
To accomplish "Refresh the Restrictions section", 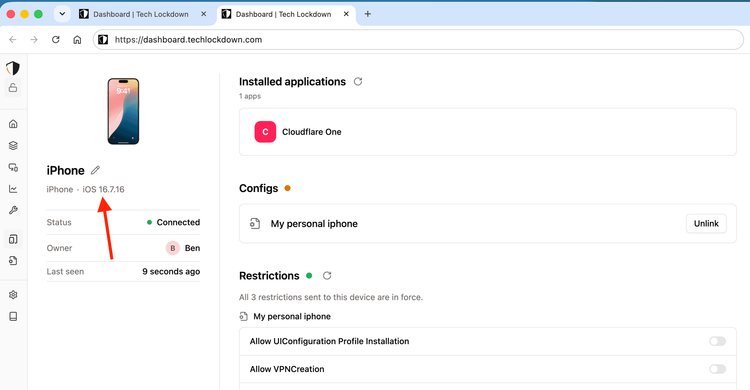I will [327, 276].
